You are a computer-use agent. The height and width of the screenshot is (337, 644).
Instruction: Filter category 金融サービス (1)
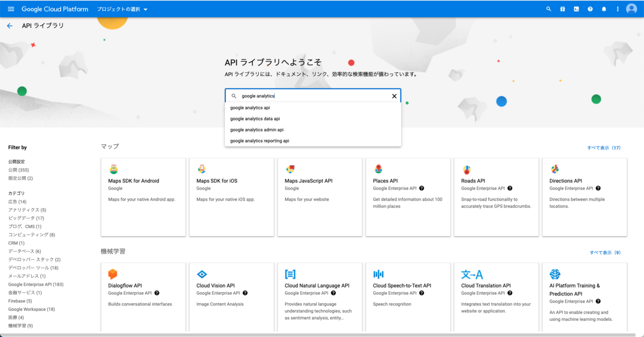coord(25,292)
